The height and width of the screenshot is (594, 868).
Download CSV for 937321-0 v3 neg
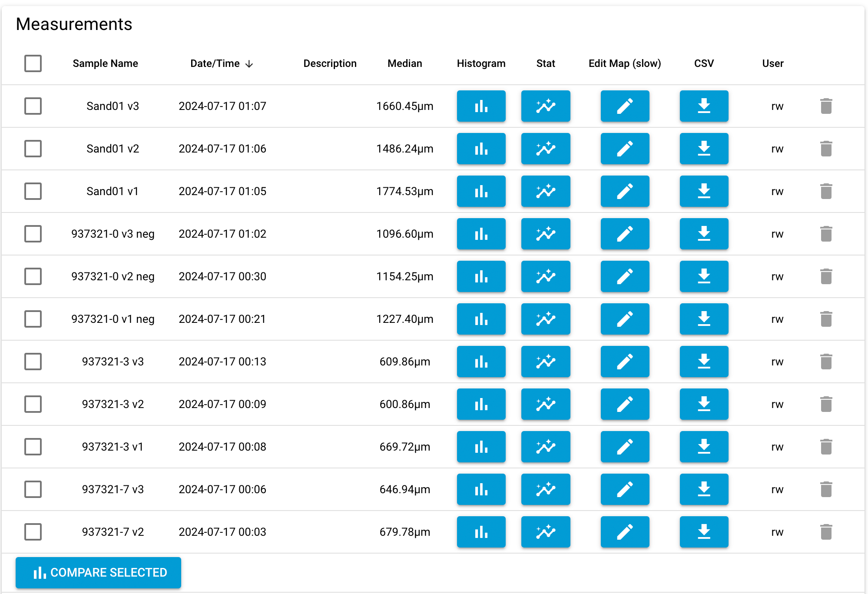click(703, 234)
